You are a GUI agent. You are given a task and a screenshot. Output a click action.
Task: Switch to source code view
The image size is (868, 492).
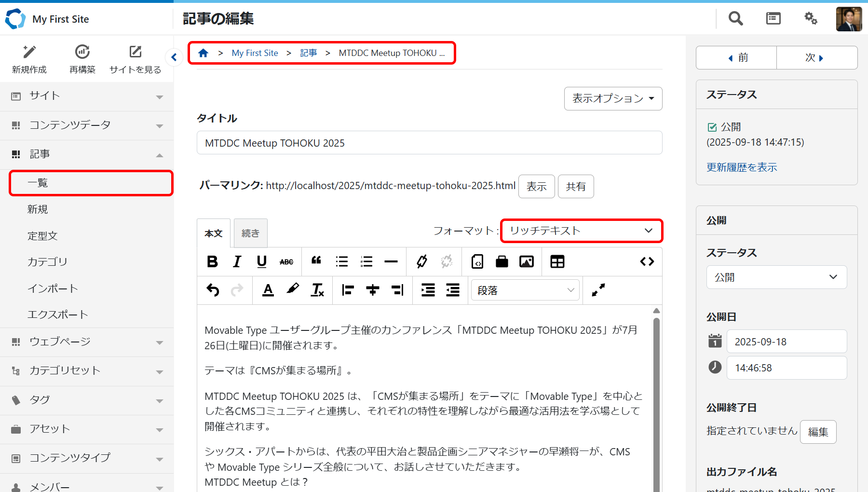tap(647, 261)
